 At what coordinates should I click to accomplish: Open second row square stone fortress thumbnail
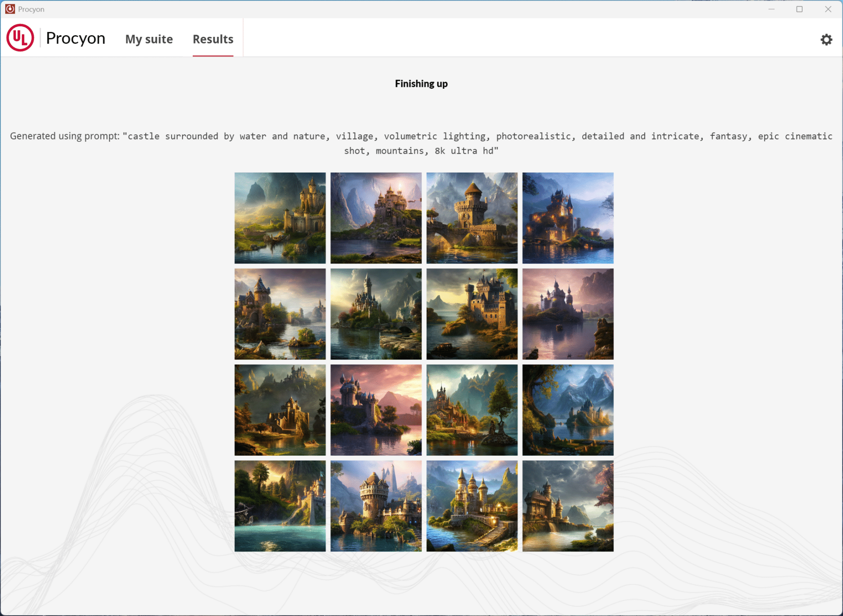[472, 314]
